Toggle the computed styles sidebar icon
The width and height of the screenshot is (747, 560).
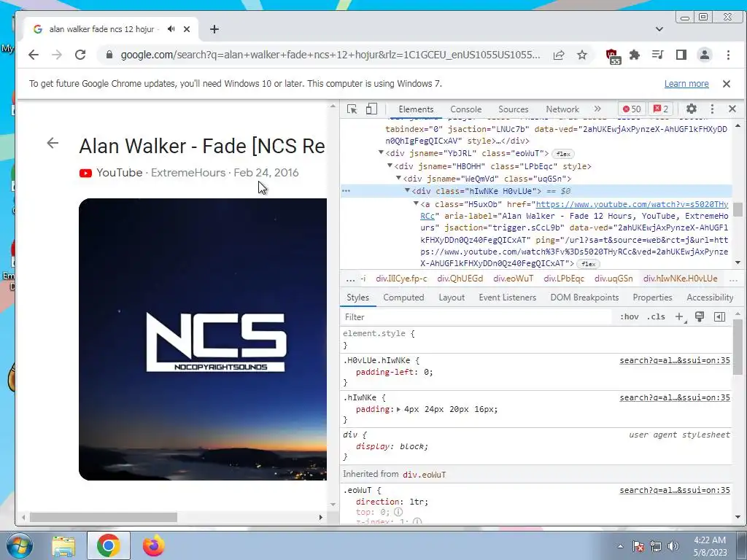coord(719,317)
